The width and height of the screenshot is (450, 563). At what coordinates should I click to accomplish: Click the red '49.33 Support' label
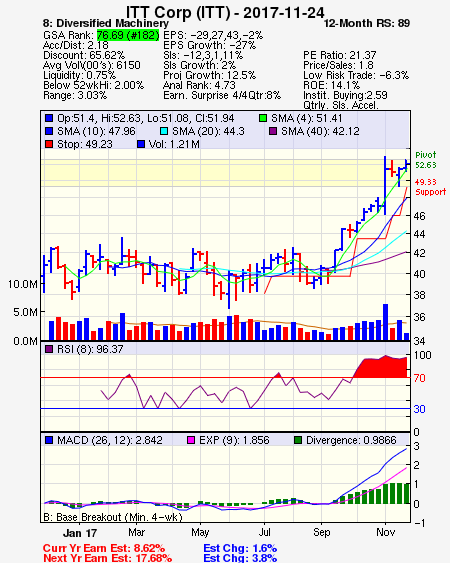[x=430, y=187]
